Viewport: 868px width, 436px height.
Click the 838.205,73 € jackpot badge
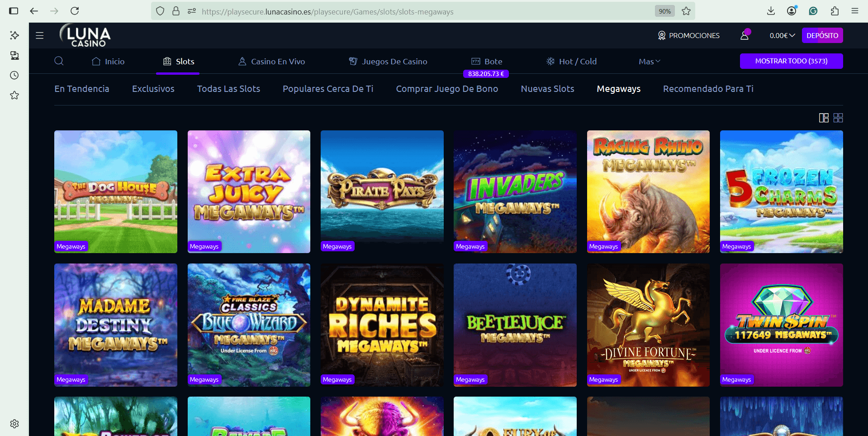tap(486, 74)
